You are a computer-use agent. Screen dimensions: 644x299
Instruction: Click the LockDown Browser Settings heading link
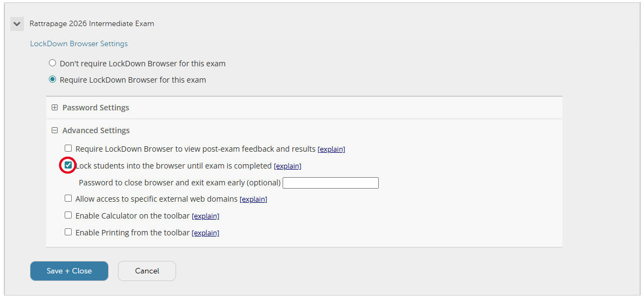[79, 43]
